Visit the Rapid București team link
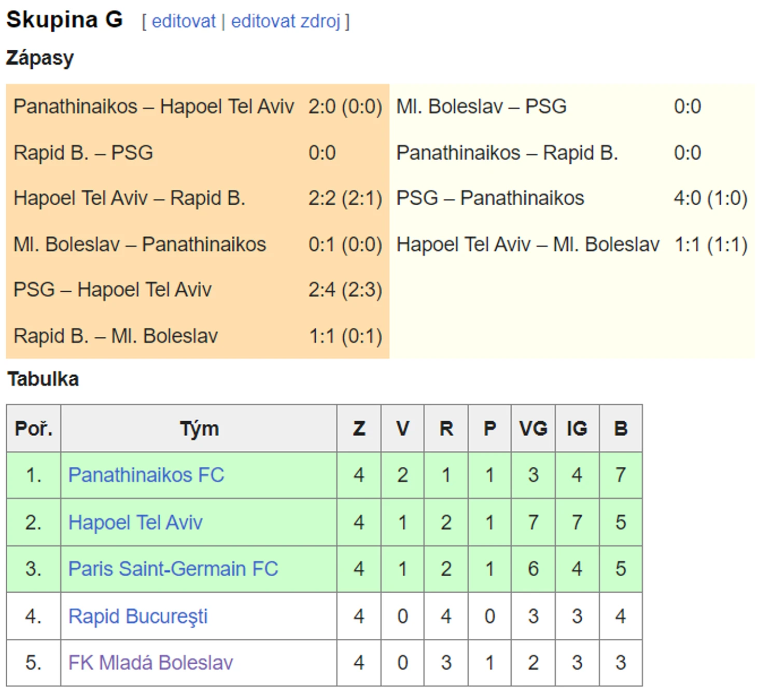 point(138,616)
